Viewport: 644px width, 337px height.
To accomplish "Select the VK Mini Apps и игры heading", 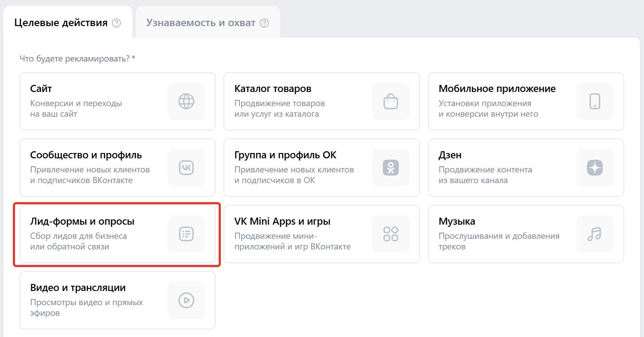I will tap(282, 222).
